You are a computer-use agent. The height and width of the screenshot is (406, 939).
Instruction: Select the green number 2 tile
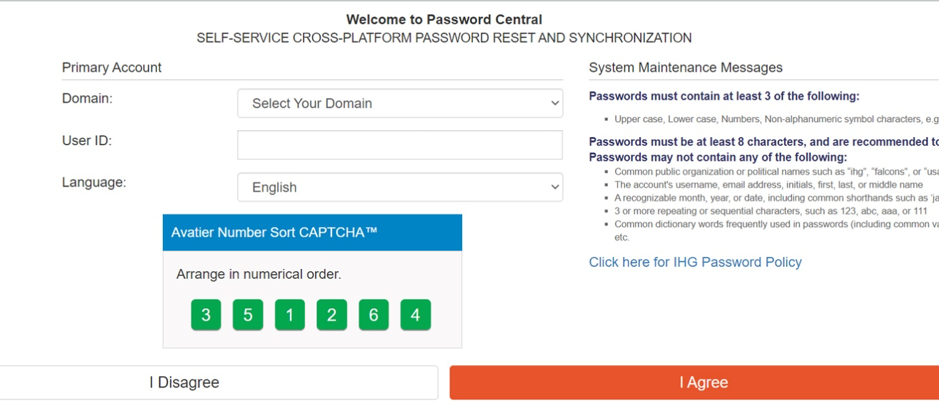(x=332, y=315)
